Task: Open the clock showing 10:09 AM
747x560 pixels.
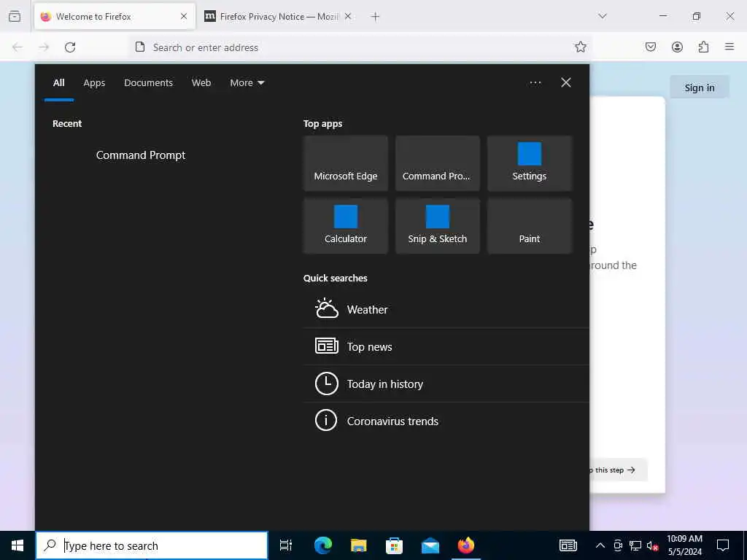Action: (684, 545)
